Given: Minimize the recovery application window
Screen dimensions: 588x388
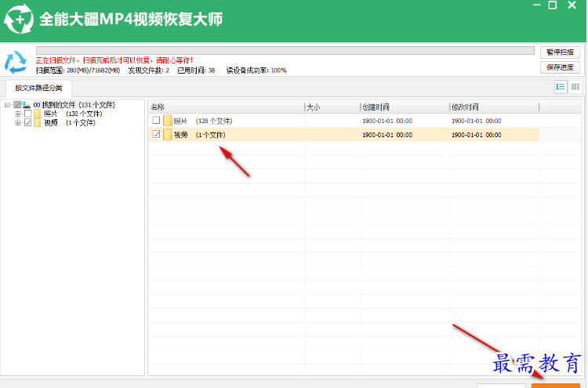Looking at the screenshot, I should click(x=536, y=5).
